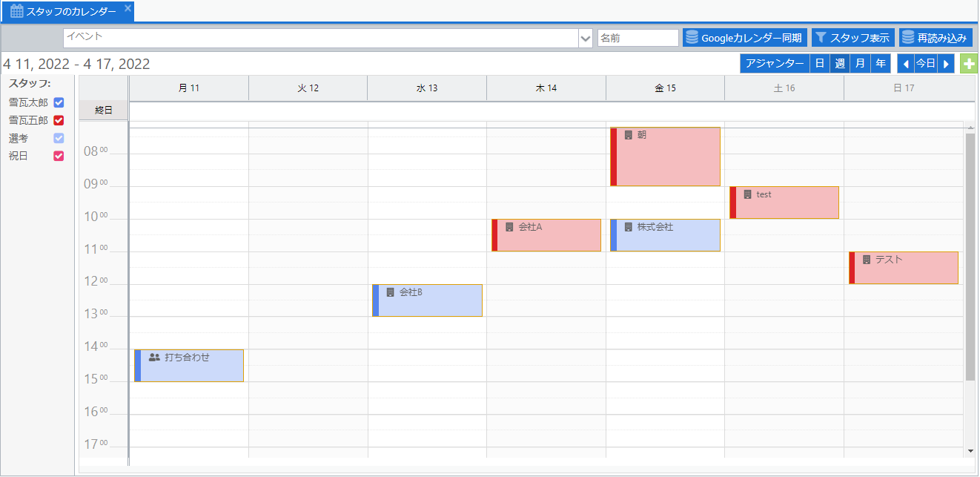Click people icon on 打ち合わせ event
Viewport: 980px width, 477px height.
154,358
